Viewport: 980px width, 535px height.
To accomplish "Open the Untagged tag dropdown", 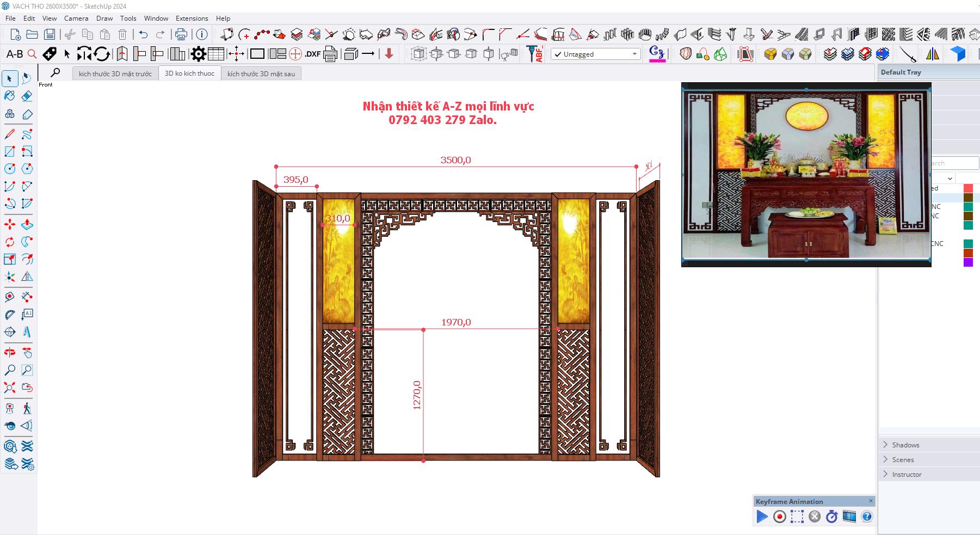I will [x=634, y=54].
